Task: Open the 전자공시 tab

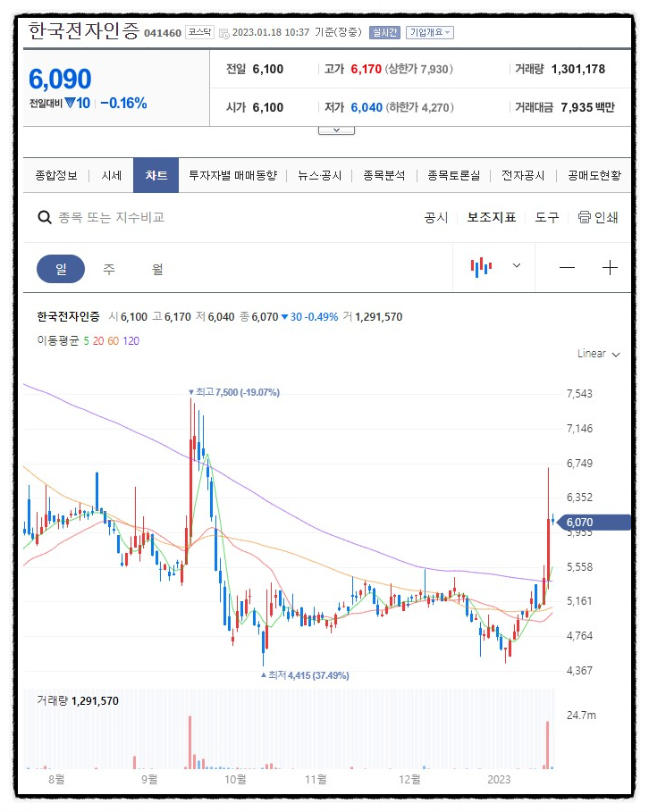Action: pyautogui.click(x=523, y=176)
